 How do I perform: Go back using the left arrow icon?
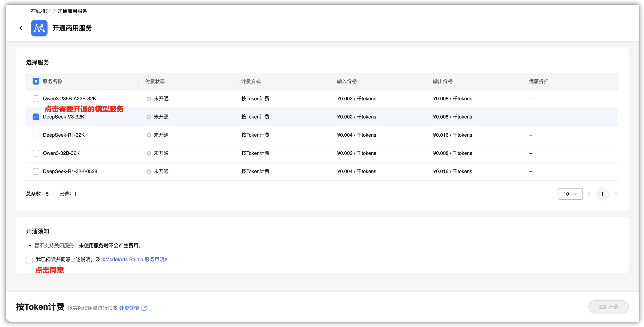(x=21, y=28)
